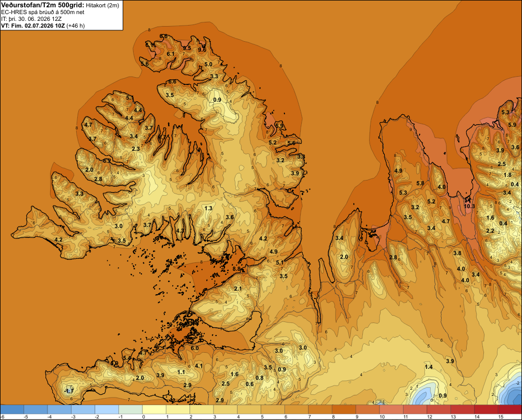The width and height of the screenshot is (522, 420).
Task: Select the 0.8 temperature value
Action: (x=259, y=378)
